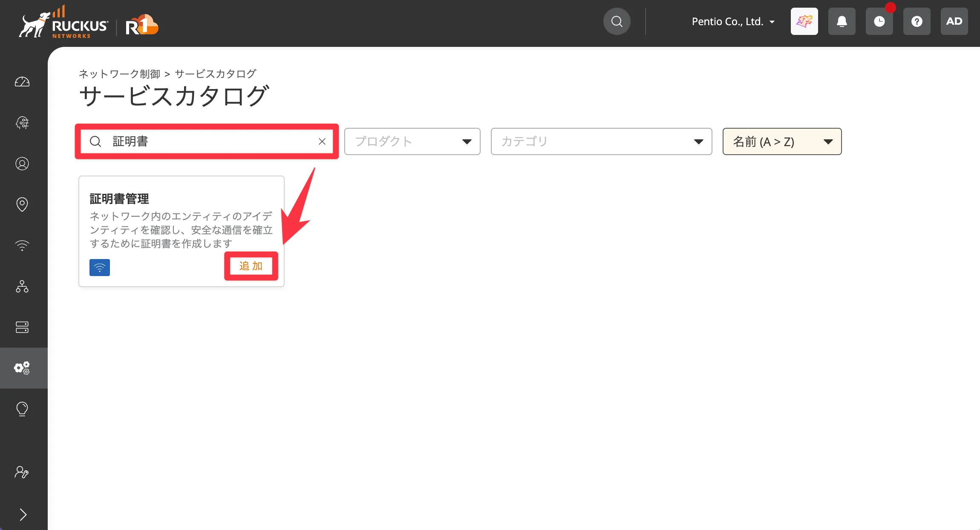Click the search field containing 証明書
This screenshot has height=530, width=980.
(207, 141)
